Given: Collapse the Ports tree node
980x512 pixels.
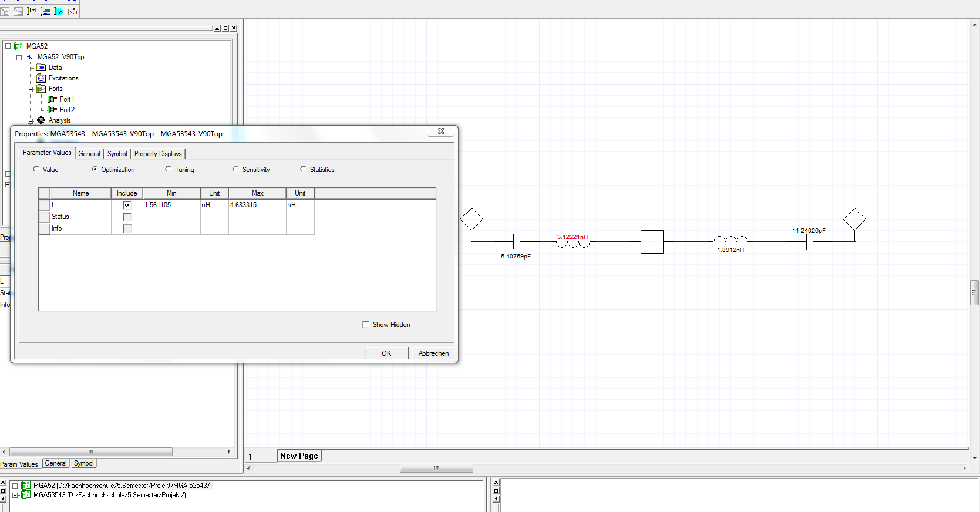Looking at the screenshot, I should 31,89.
